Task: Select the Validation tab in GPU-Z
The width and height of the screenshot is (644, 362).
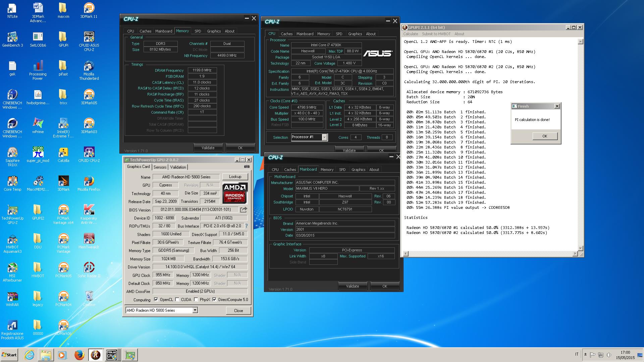Action: click(x=178, y=167)
